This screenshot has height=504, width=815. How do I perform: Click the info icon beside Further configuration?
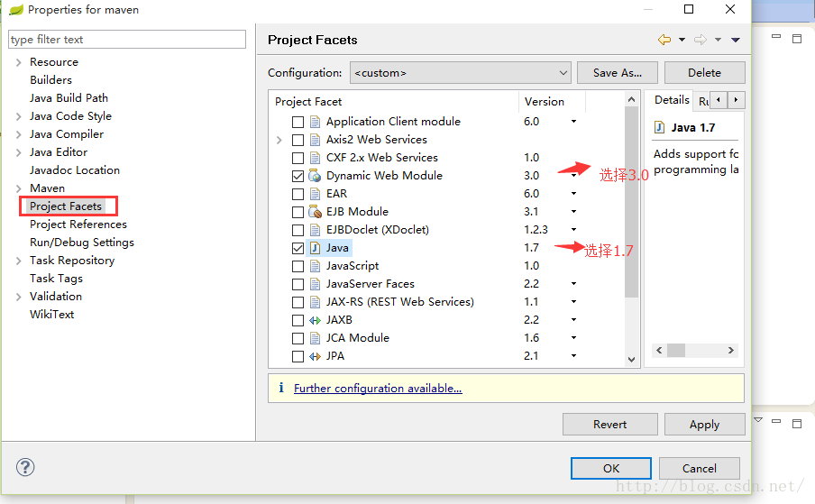281,388
